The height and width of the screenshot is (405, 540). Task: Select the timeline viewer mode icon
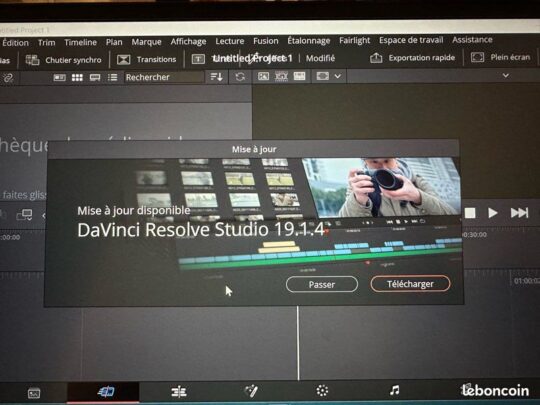(x=299, y=76)
